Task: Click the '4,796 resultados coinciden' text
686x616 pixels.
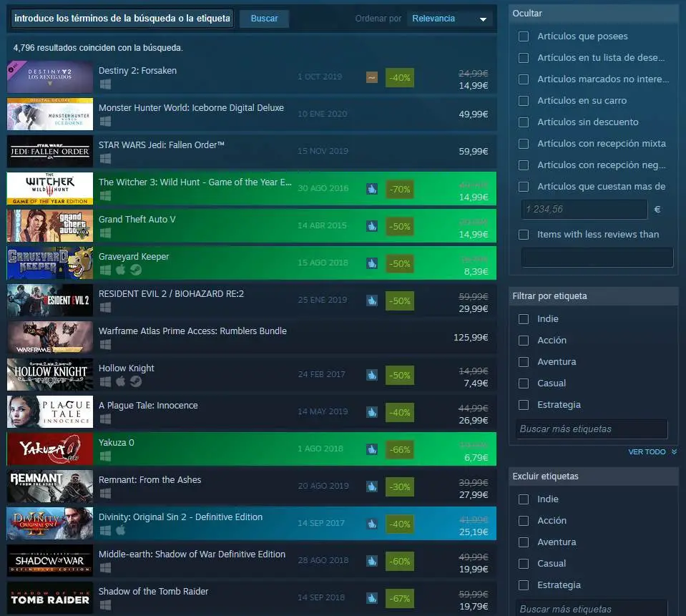Action: [x=98, y=48]
